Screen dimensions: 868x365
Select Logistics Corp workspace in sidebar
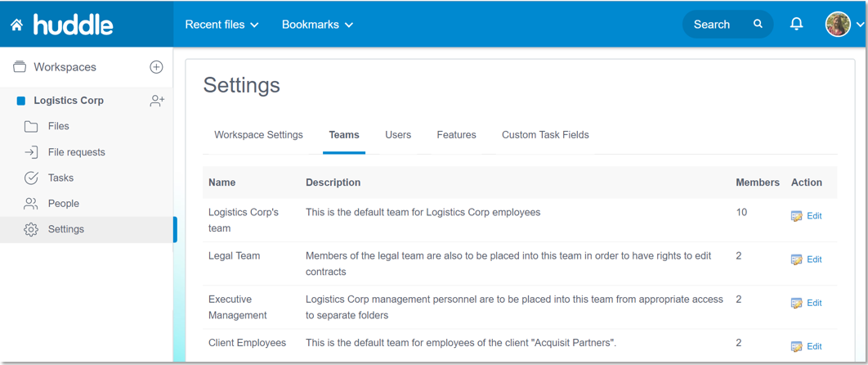69,101
